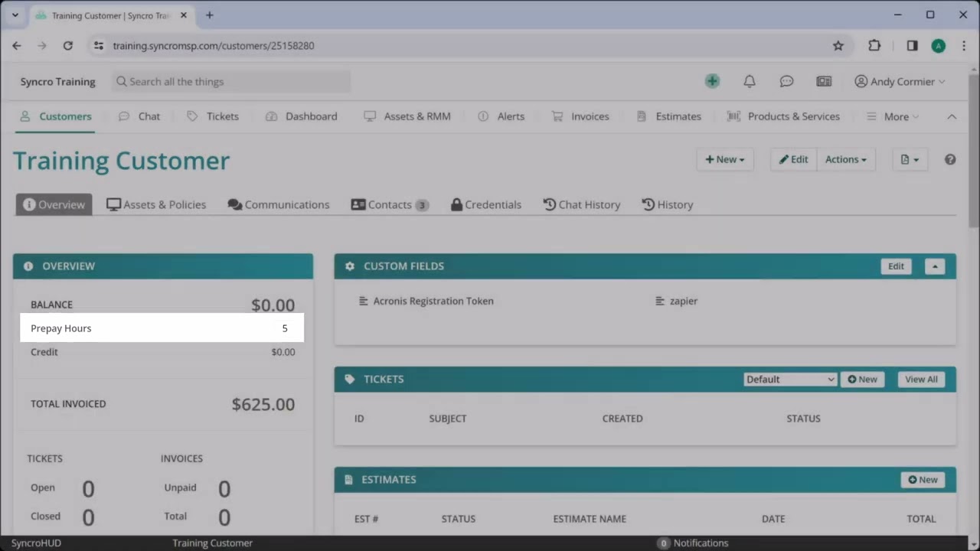
Task: Switch to the Chat History tab
Action: coord(582,204)
